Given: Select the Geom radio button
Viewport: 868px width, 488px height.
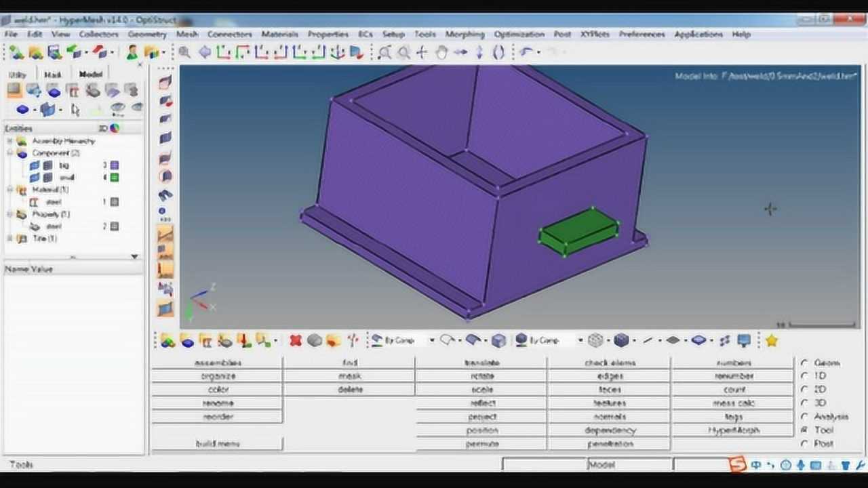Looking at the screenshot, I should (x=805, y=363).
